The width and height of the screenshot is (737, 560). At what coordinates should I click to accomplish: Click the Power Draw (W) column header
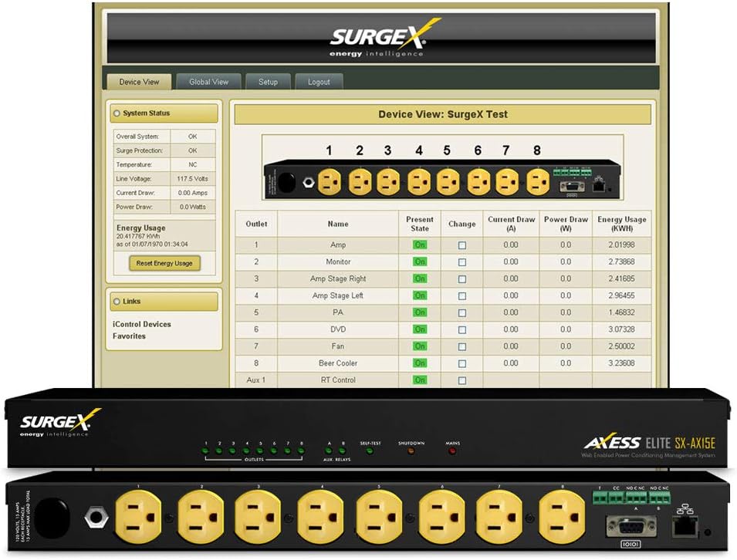(x=566, y=224)
